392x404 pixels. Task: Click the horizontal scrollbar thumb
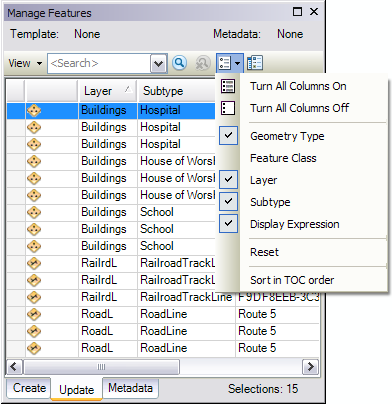pyautogui.click(x=101, y=367)
